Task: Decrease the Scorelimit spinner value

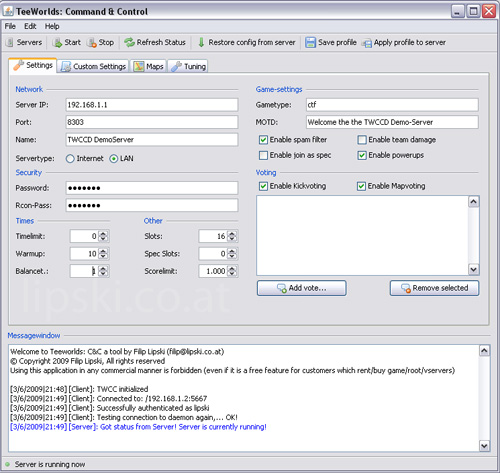Action: coord(232,274)
